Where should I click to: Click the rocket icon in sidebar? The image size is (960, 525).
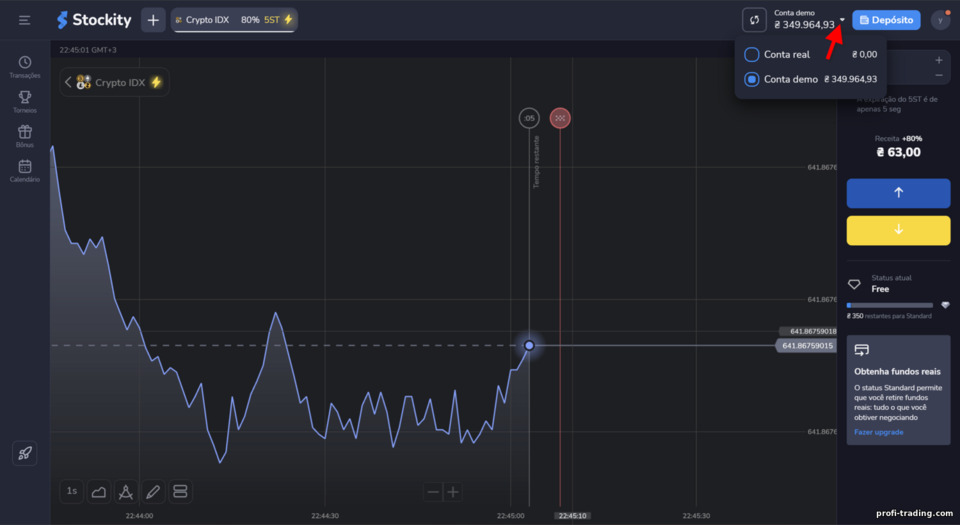(x=24, y=453)
